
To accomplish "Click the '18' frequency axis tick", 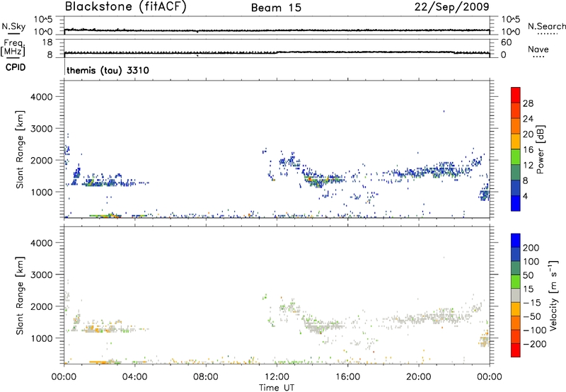I will [47, 42].
